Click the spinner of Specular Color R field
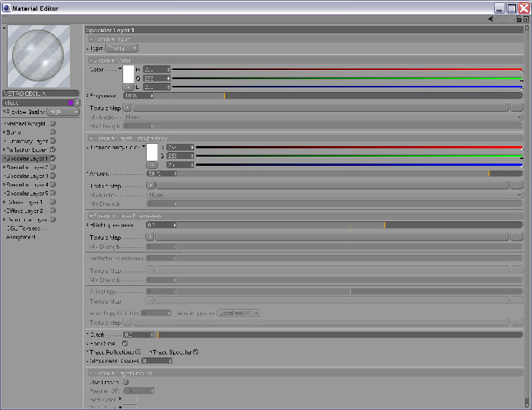The width and height of the screenshot is (532, 410). click(168, 69)
